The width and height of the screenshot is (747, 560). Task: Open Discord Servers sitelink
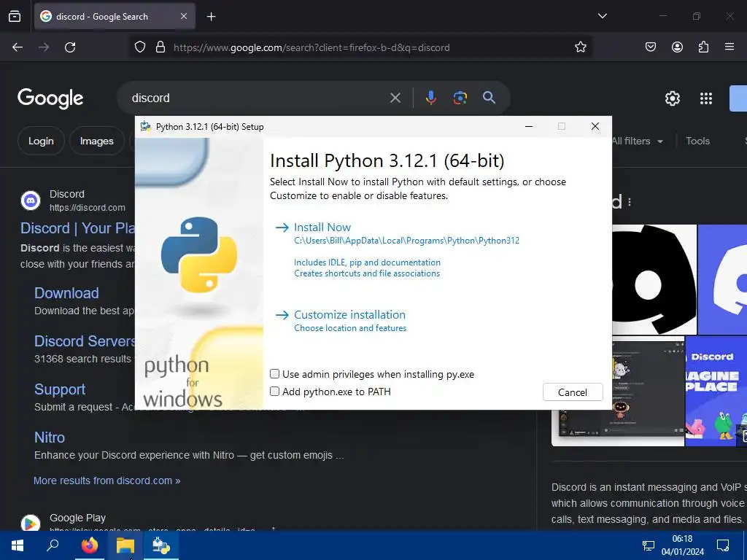[x=85, y=341]
